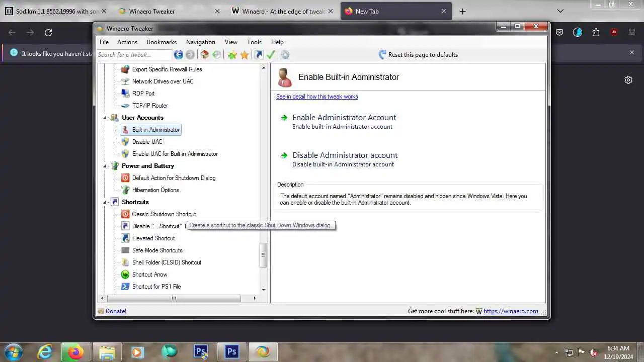Select Safe Mode Shortcuts tree item
The height and width of the screenshot is (362, 644).
(x=157, y=250)
